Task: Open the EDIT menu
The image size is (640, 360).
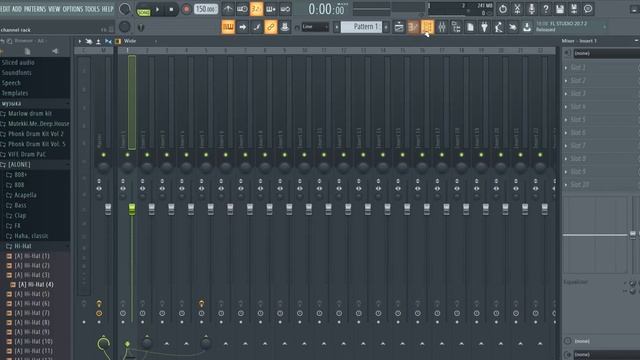Action: point(5,9)
